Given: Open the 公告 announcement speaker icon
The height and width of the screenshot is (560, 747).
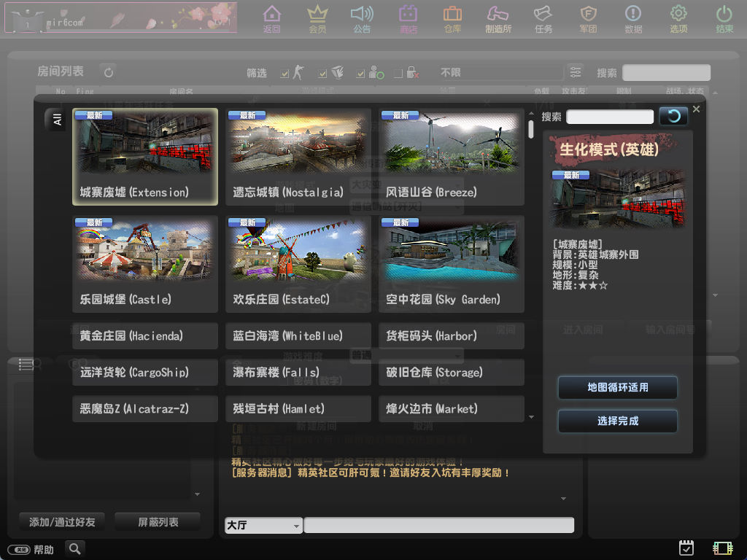Looking at the screenshot, I should [x=362, y=19].
